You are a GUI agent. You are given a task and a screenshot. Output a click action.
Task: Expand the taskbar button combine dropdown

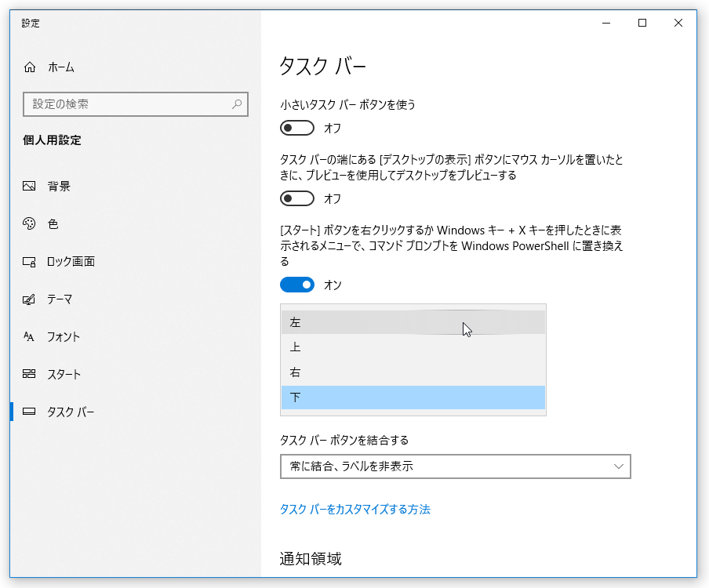[456, 466]
